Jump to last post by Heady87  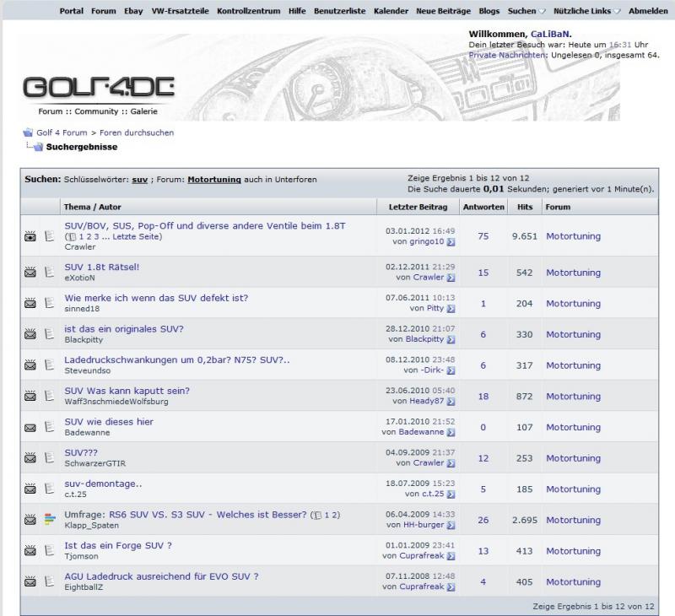[x=451, y=402]
